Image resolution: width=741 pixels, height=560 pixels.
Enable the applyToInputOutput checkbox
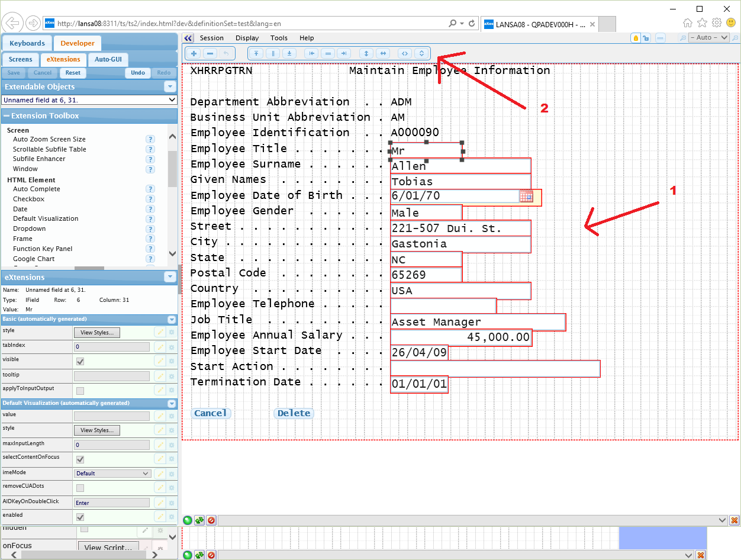pyautogui.click(x=80, y=391)
